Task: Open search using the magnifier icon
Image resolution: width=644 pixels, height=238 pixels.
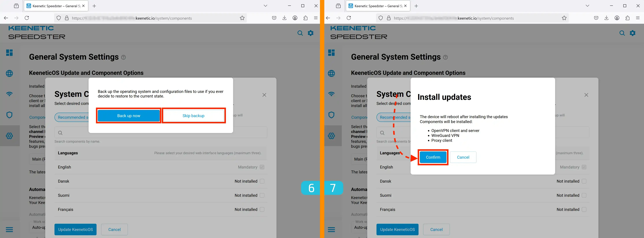Action: pyautogui.click(x=300, y=33)
